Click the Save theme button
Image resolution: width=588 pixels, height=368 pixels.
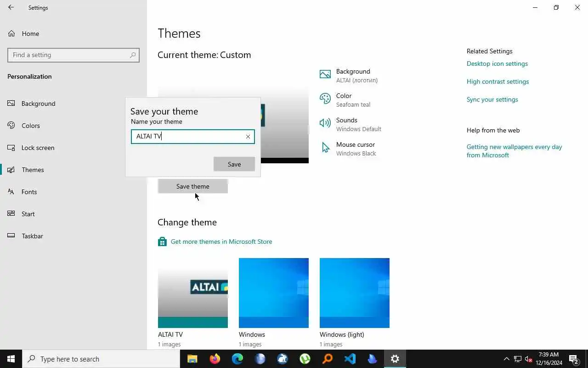click(x=193, y=186)
